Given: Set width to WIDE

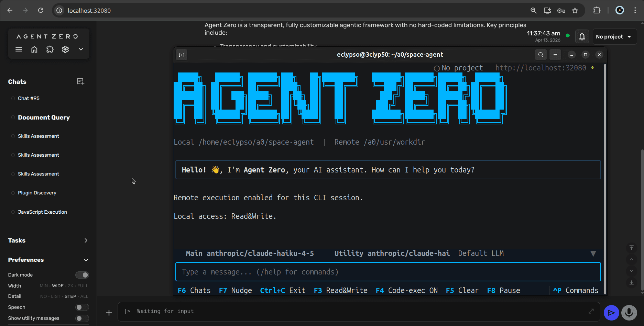Looking at the screenshot, I should click(x=58, y=286).
